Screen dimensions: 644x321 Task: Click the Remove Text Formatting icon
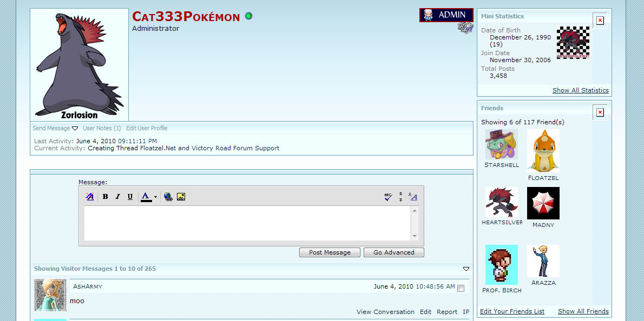90,197
